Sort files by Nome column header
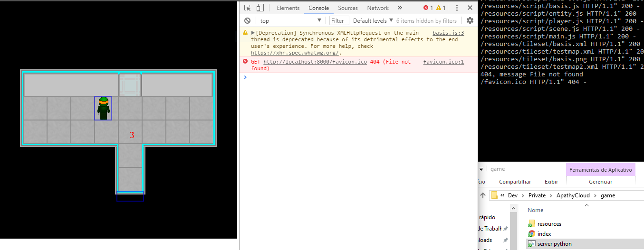Viewport: 644px width, 250px height. tap(535, 210)
